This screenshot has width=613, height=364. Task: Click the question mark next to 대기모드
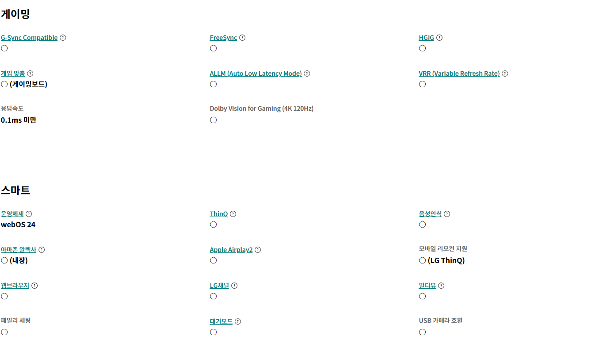coord(238,321)
